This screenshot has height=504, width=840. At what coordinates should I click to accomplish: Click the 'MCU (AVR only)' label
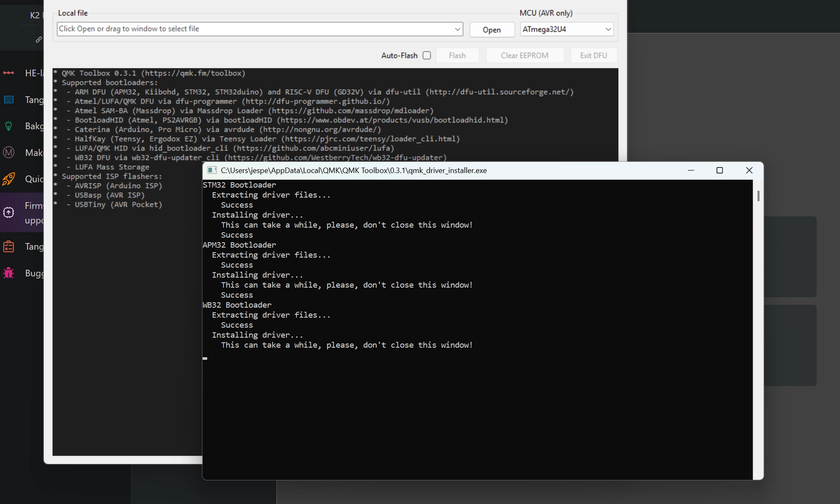pos(546,13)
